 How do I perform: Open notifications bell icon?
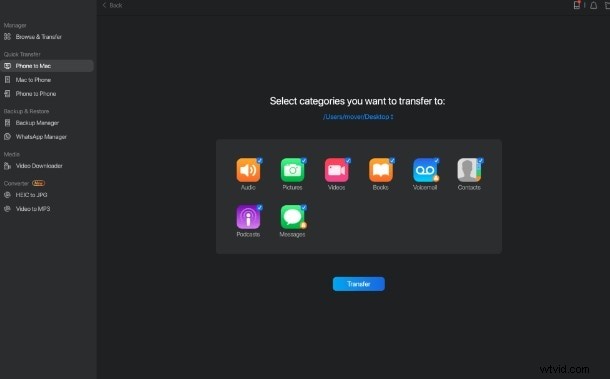(x=594, y=5)
